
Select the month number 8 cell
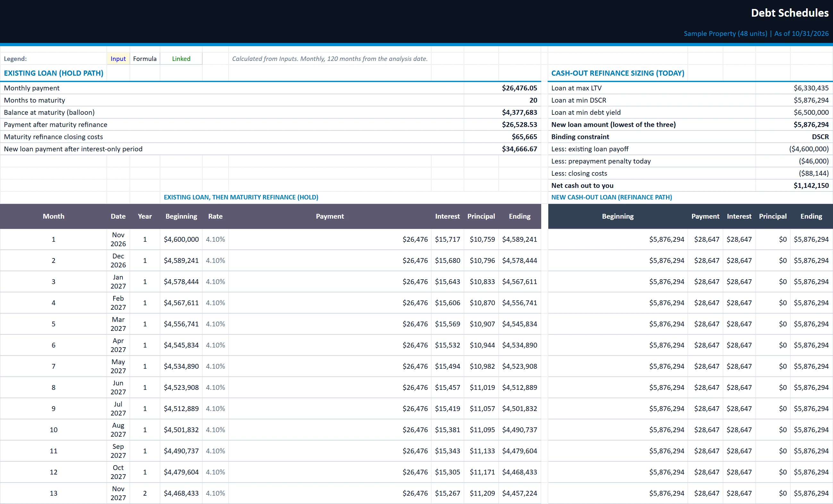(x=54, y=387)
